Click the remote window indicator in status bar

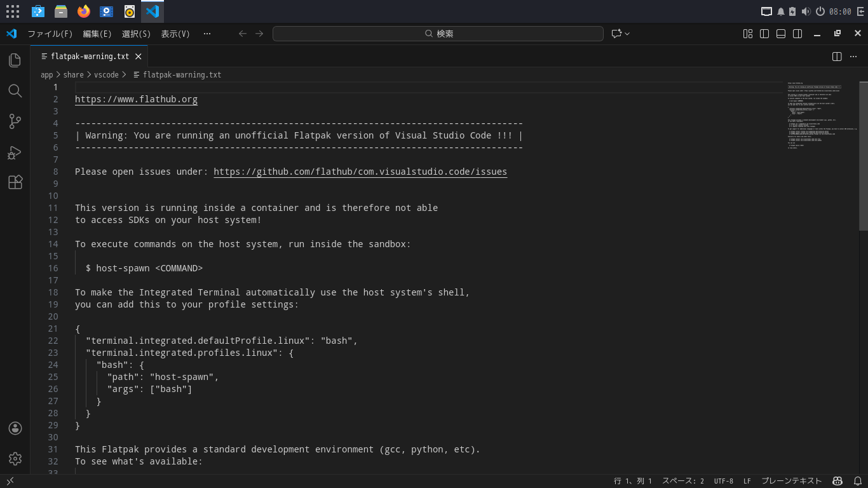tap(10, 481)
